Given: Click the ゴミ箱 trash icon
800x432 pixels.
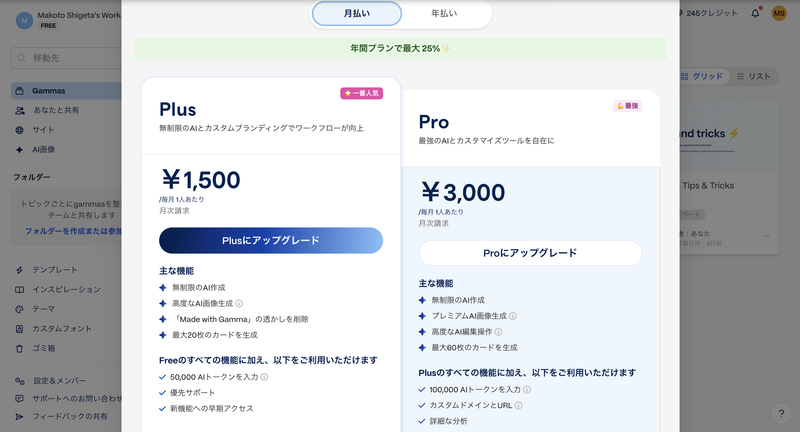Looking at the screenshot, I should coord(19,349).
